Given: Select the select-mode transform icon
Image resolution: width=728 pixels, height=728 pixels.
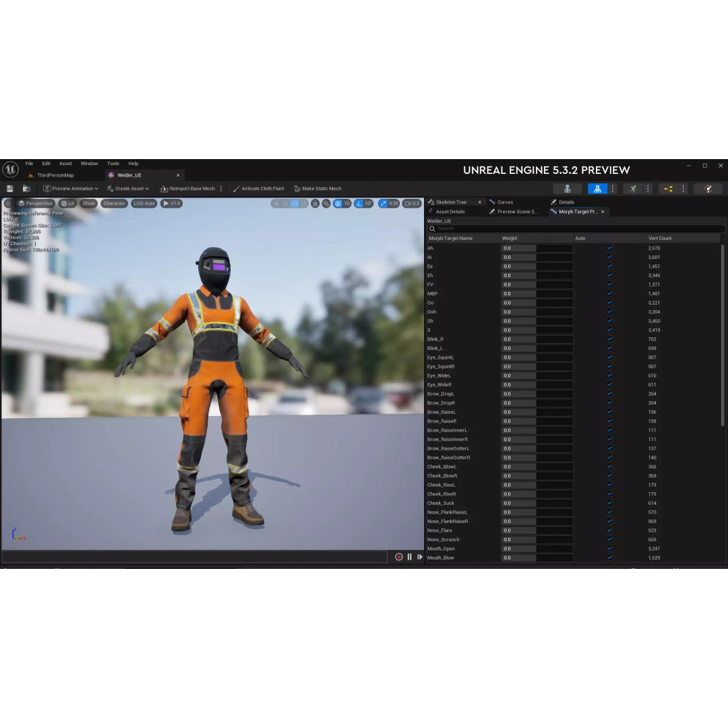Looking at the screenshot, I should tap(276, 204).
